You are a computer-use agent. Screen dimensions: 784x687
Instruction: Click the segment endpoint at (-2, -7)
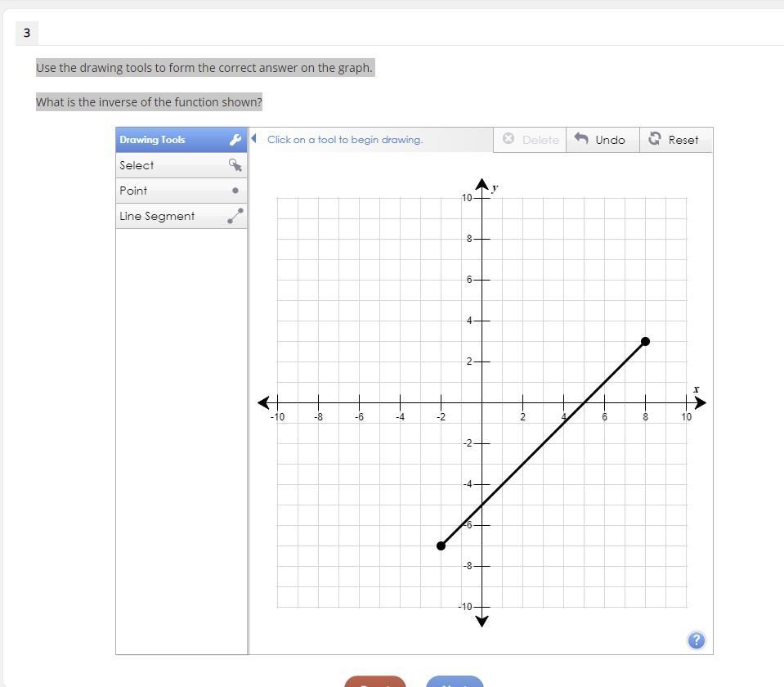click(441, 546)
